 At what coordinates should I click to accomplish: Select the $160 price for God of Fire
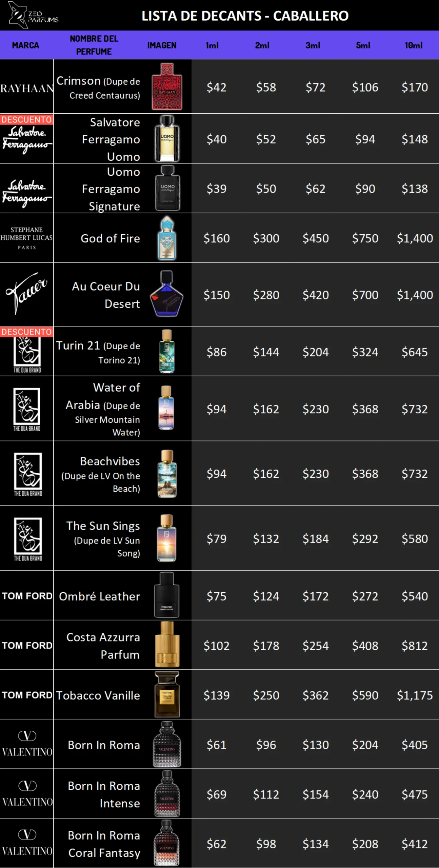click(x=217, y=238)
